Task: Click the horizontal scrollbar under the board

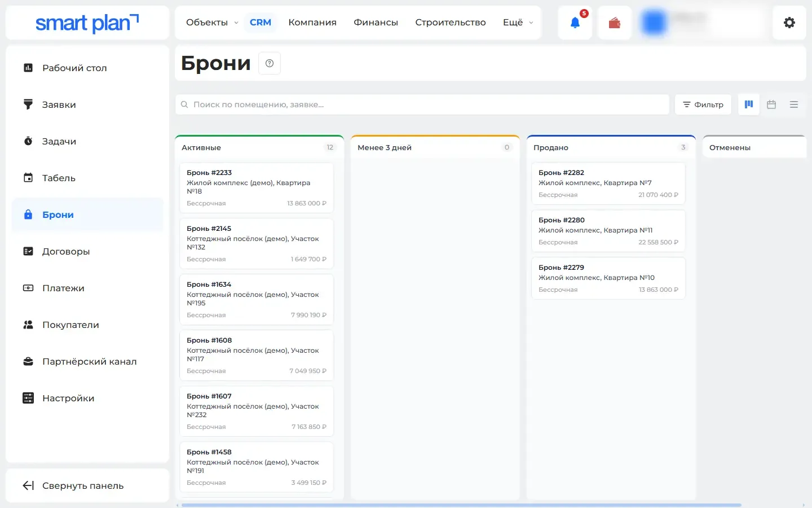Action: [x=461, y=505]
